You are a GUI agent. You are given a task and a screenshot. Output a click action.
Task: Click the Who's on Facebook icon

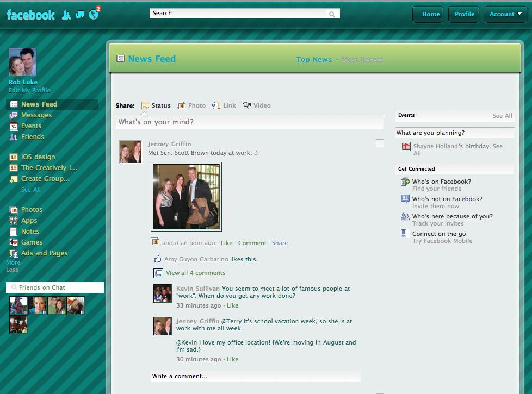405,182
